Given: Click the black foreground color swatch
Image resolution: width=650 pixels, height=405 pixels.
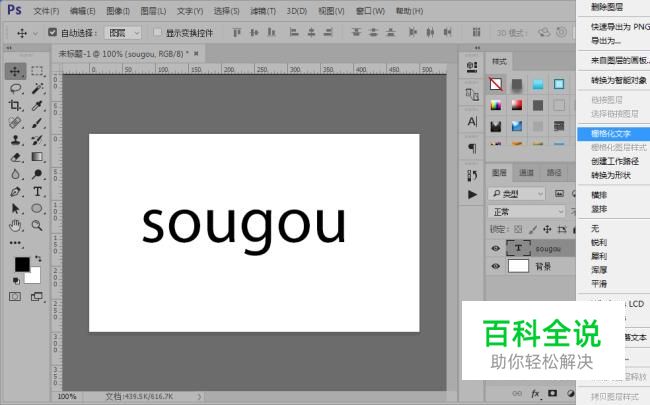Looking at the screenshot, I should [x=20, y=262].
